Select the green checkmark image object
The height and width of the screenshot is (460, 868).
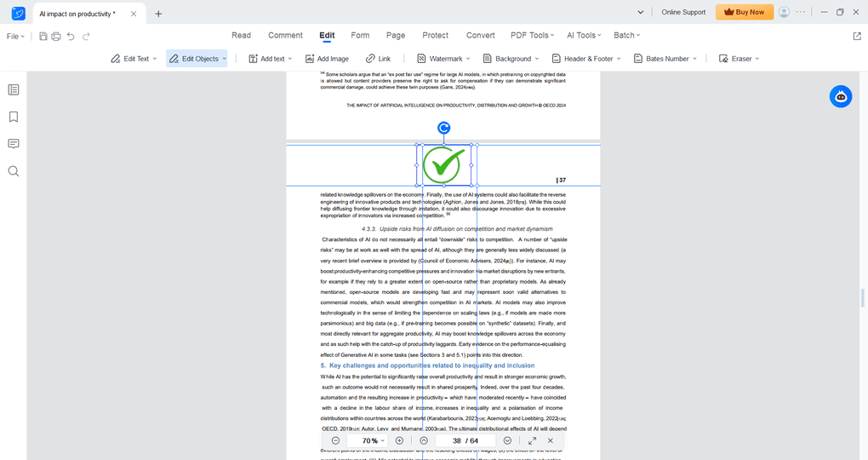[x=444, y=165]
